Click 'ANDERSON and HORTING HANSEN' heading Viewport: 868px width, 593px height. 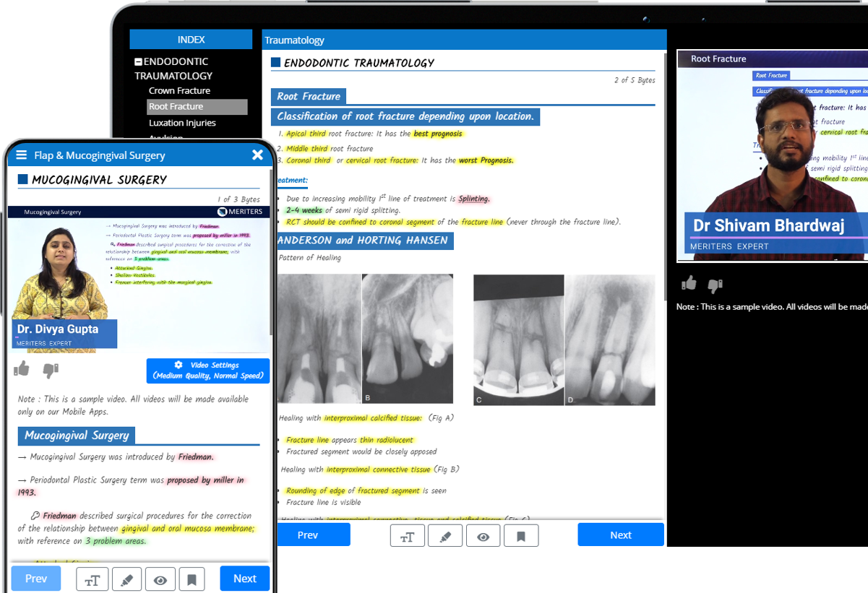[365, 241]
